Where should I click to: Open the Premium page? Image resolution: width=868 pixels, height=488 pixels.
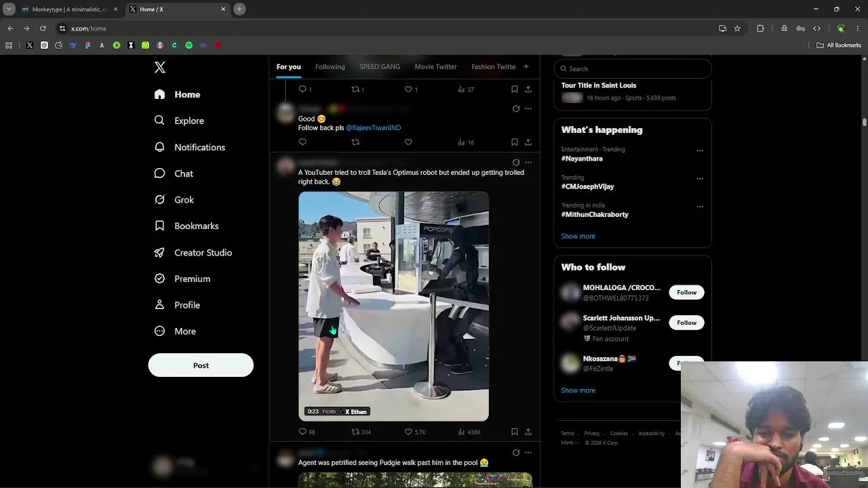[x=182, y=279]
